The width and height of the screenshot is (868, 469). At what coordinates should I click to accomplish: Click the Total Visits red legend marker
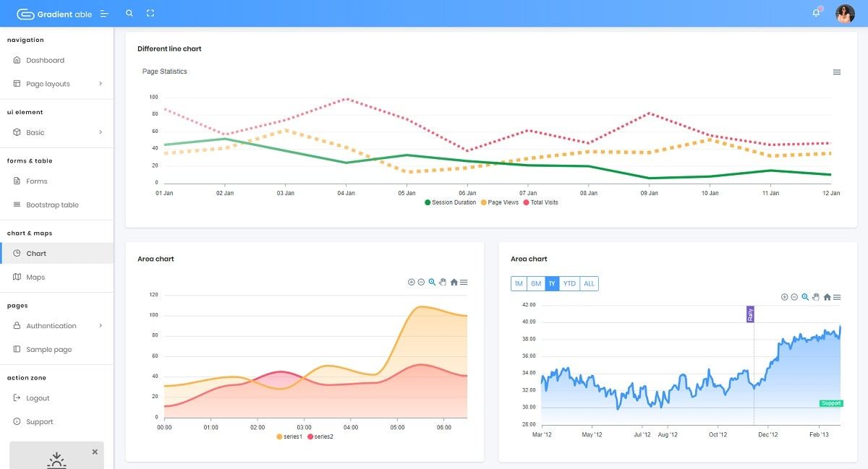526,202
